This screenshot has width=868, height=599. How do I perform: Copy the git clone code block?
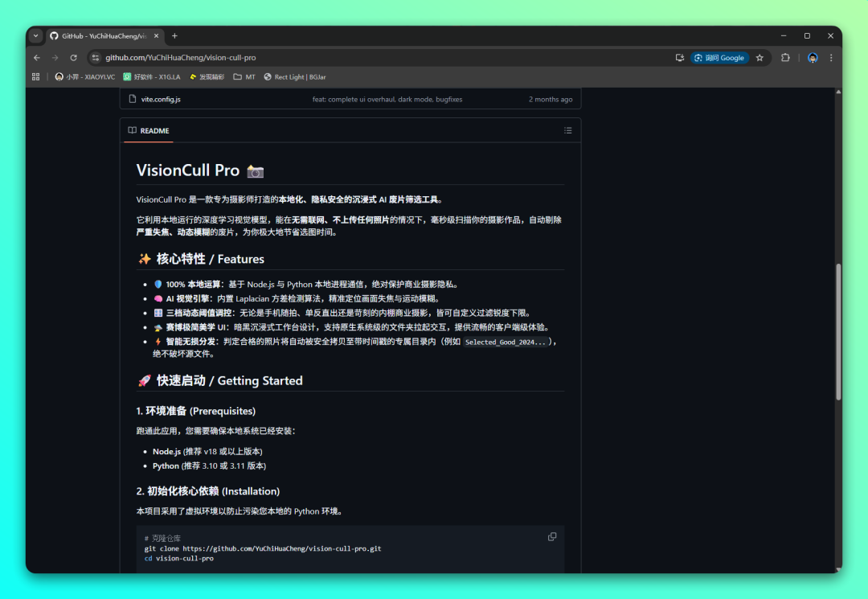point(552,537)
